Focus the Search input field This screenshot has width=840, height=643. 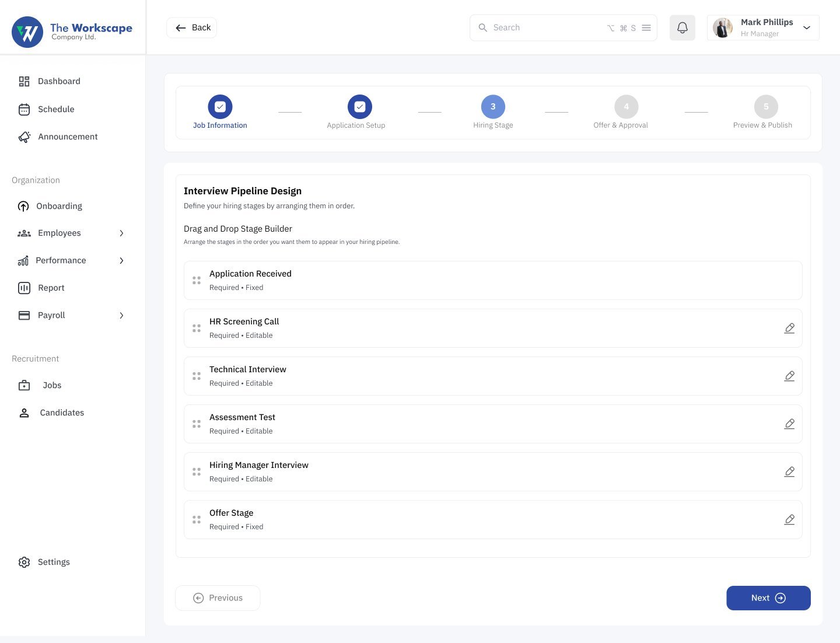[x=563, y=27]
